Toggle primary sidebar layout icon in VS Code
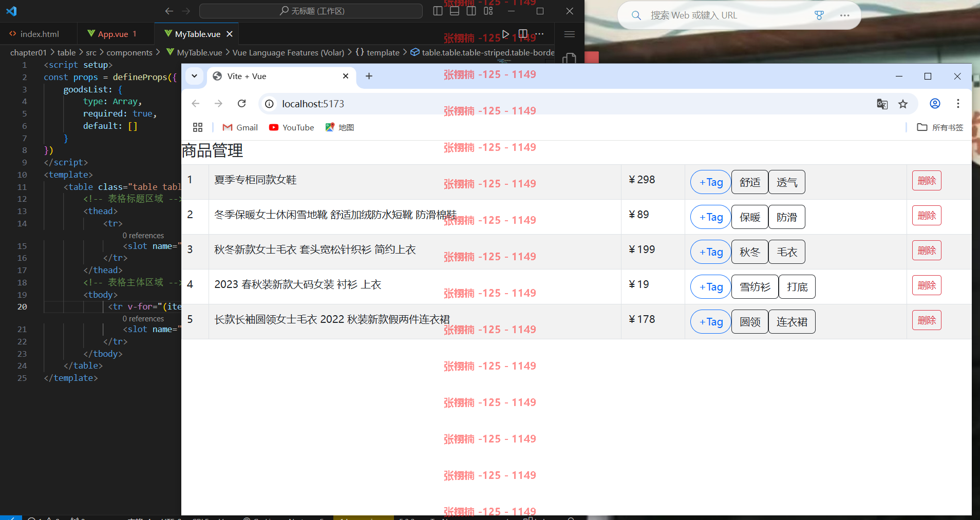The image size is (980, 520). coord(438,11)
